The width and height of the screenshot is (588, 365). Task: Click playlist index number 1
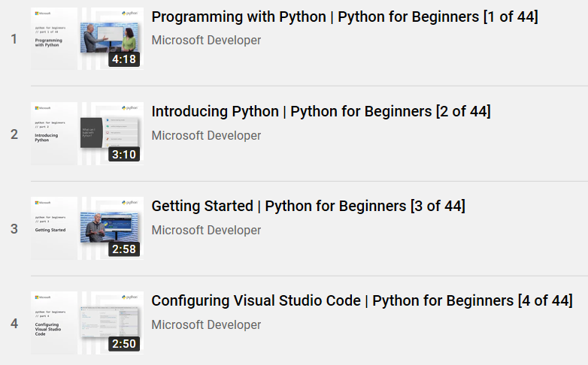pos(14,39)
